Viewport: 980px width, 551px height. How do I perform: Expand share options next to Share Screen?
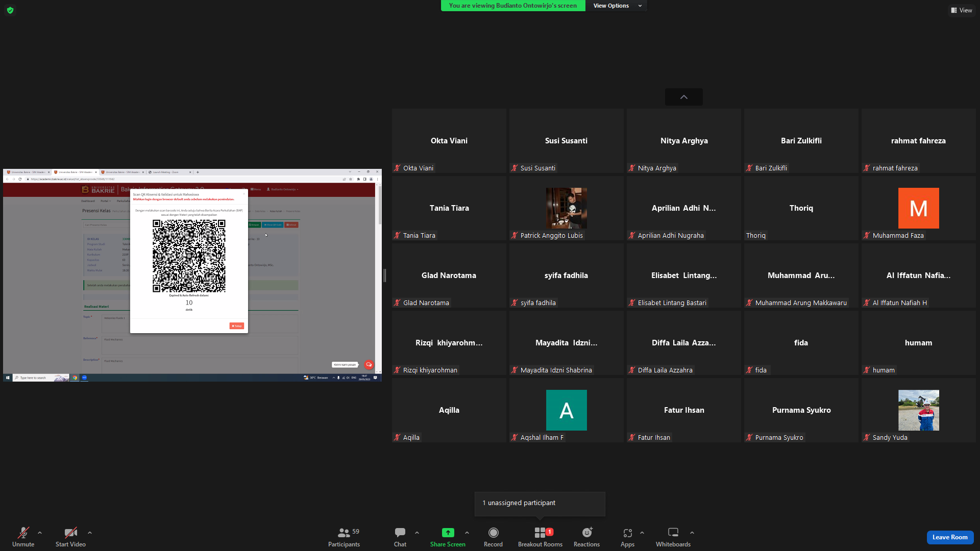pos(467,533)
